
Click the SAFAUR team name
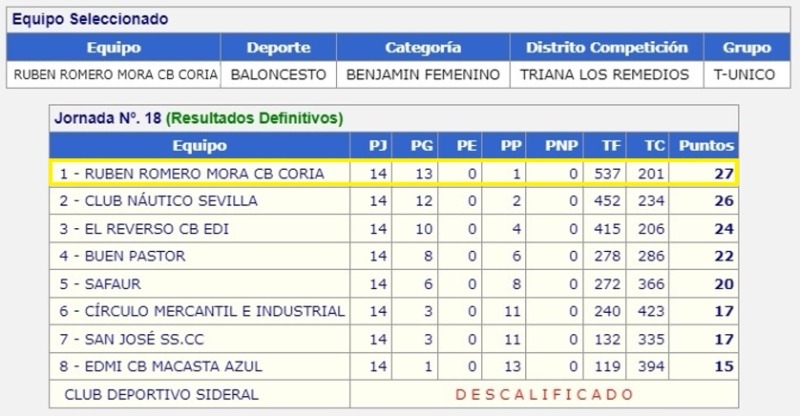[x=113, y=284]
